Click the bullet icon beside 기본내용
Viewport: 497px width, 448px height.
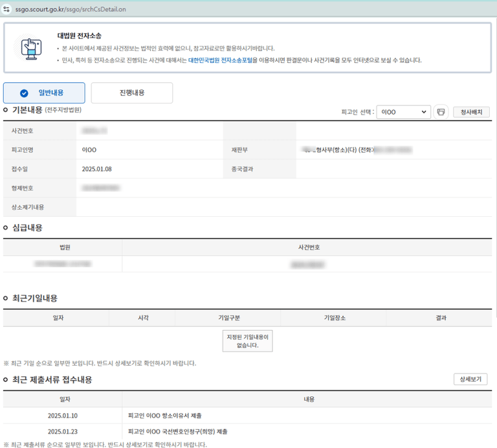pos(6,110)
